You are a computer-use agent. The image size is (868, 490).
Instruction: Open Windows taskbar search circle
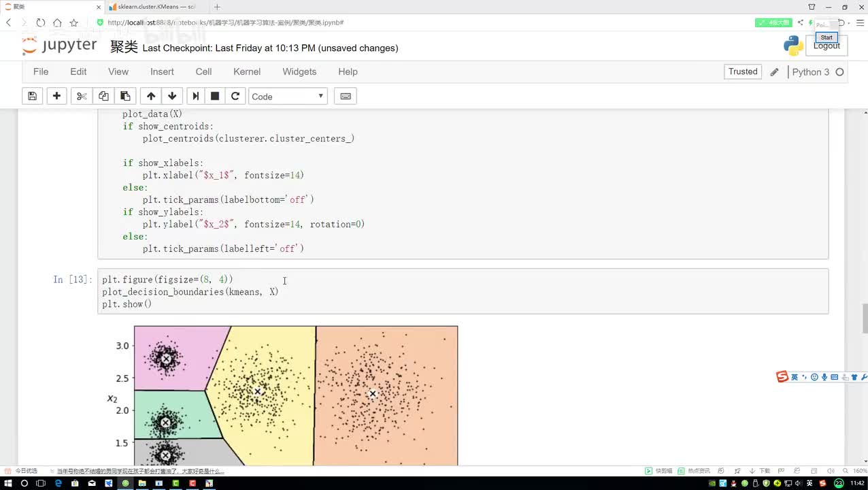pyautogui.click(x=24, y=483)
